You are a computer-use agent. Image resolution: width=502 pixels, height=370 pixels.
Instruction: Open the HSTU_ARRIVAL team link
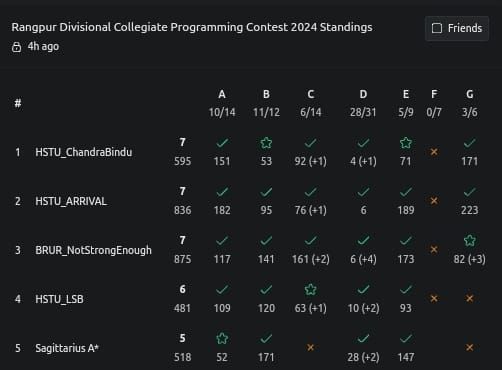tap(71, 201)
